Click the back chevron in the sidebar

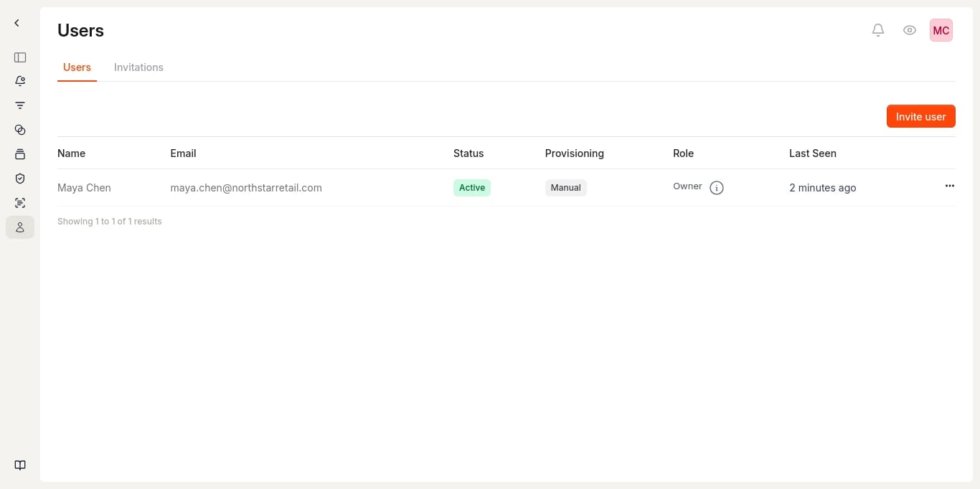tap(17, 23)
